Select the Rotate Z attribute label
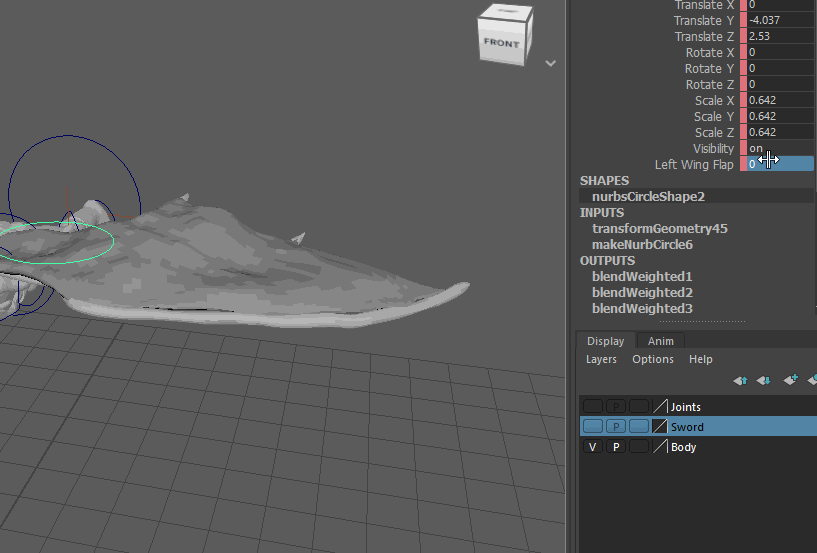This screenshot has height=553, width=817. point(710,84)
